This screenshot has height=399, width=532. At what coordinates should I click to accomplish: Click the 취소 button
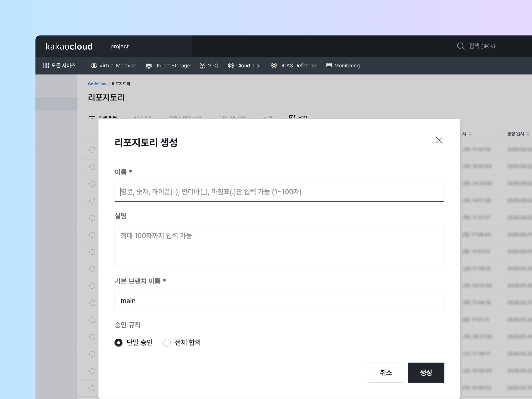[x=386, y=373]
